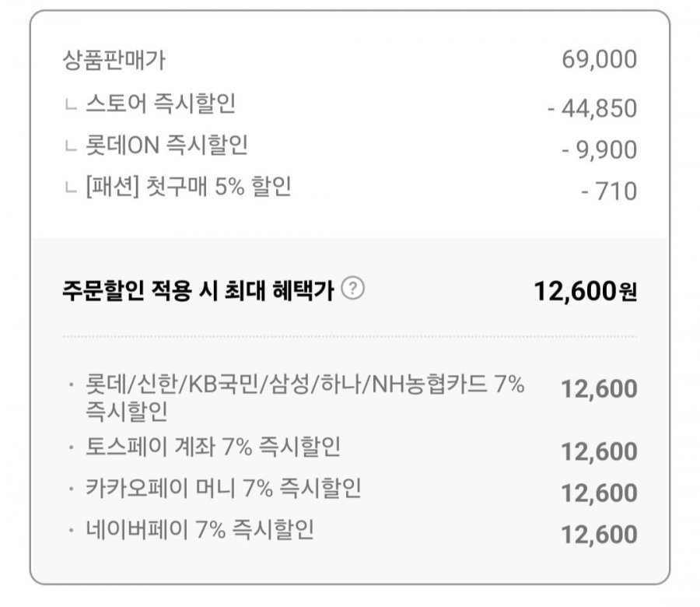Click 12,600 price beside 롯데/신한 card discount
This screenshot has width=700, height=607.
click(599, 388)
